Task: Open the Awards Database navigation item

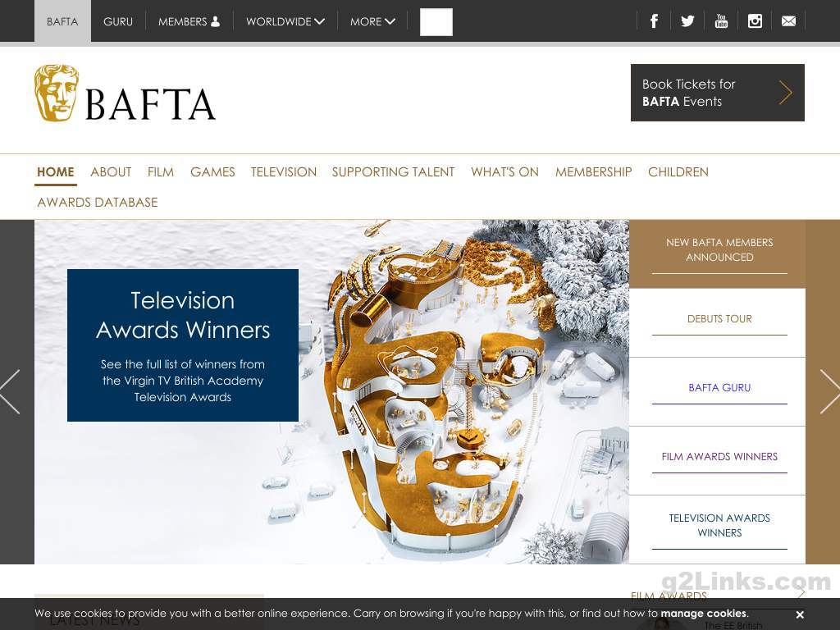Action: pyautogui.click(x=98, y=203)
